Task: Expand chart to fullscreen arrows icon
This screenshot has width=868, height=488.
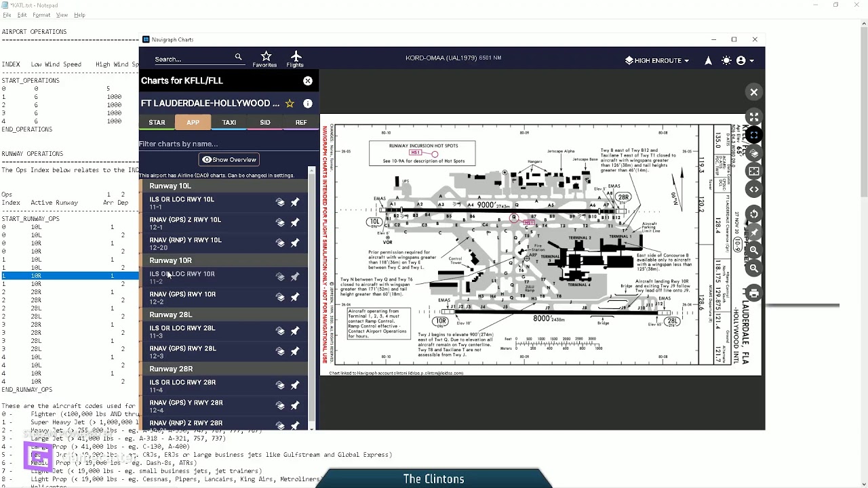Action: 753,117
